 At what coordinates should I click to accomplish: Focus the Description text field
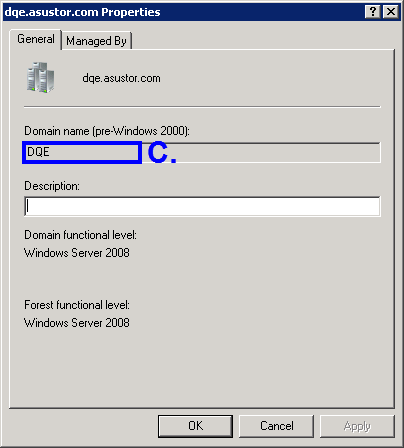202,206
